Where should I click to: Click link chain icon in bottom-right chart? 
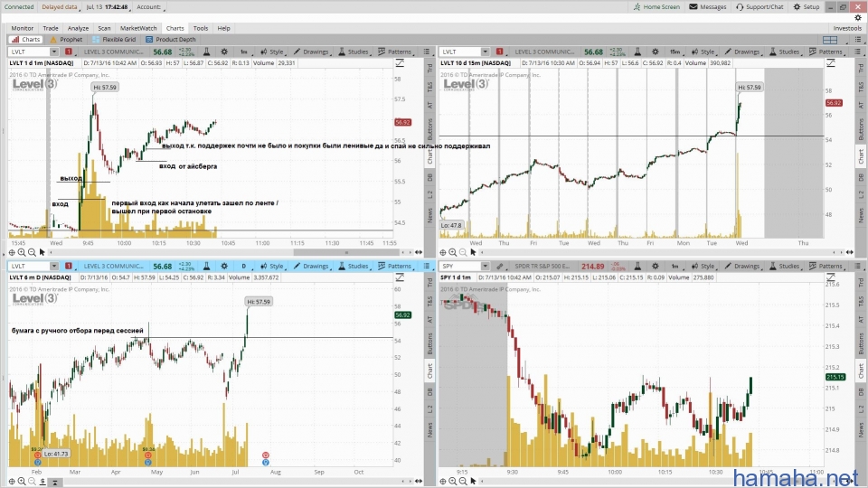pyautogui.click(x=499, y=266)
